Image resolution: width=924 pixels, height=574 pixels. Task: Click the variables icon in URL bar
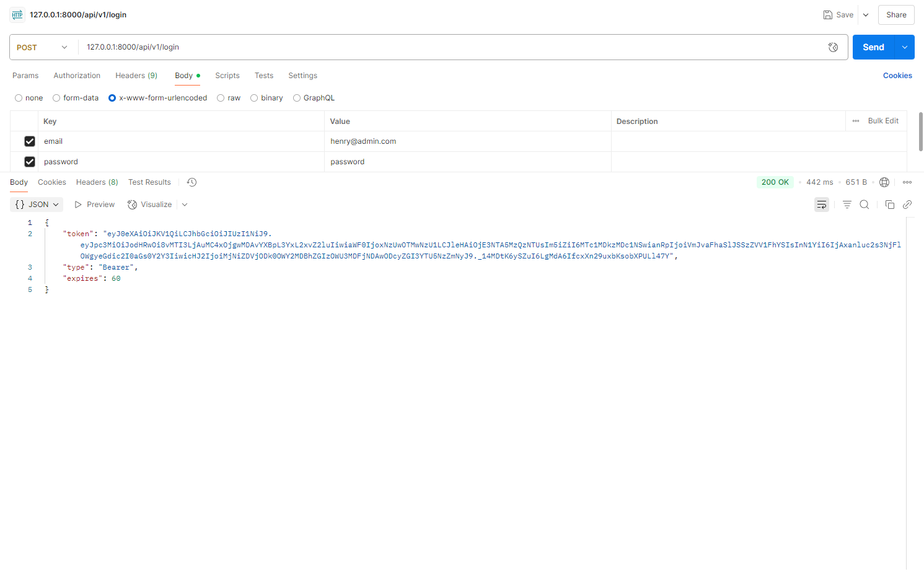tap(833, 47)
